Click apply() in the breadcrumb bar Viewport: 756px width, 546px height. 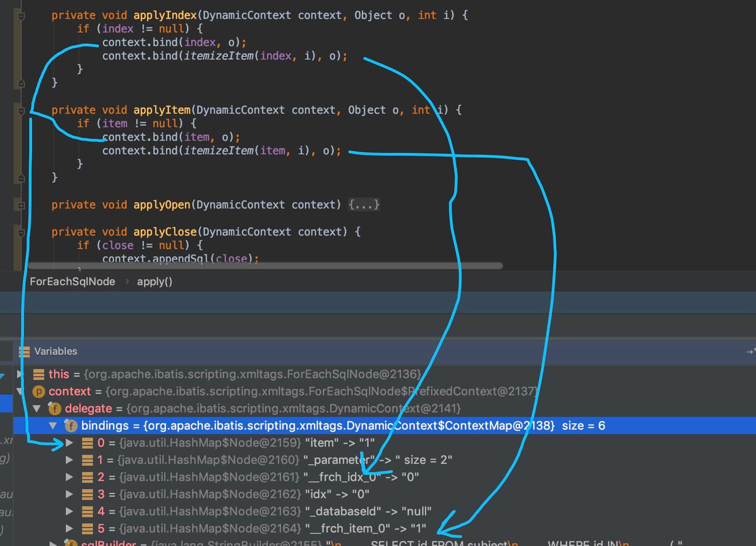pos(155,282)
